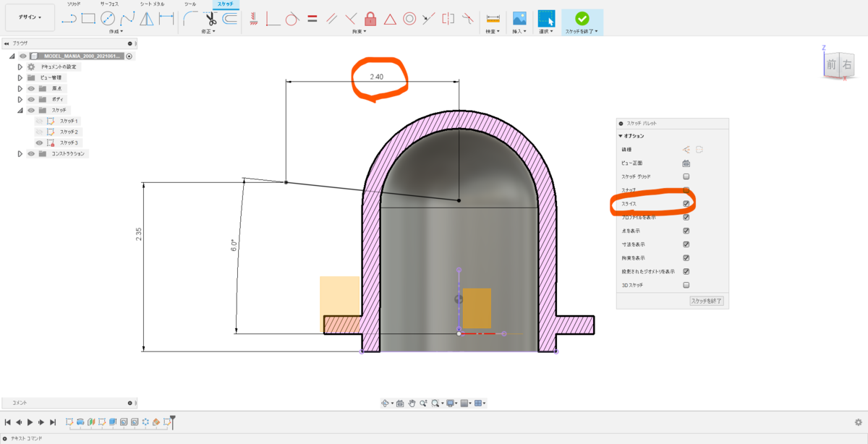Enable the 3Dスケッチ checkbox

686,285
